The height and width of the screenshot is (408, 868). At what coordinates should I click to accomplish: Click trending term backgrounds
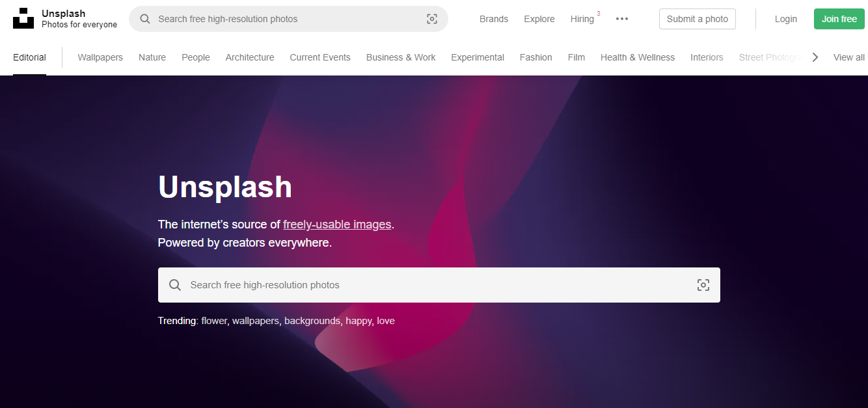point(312,321)
